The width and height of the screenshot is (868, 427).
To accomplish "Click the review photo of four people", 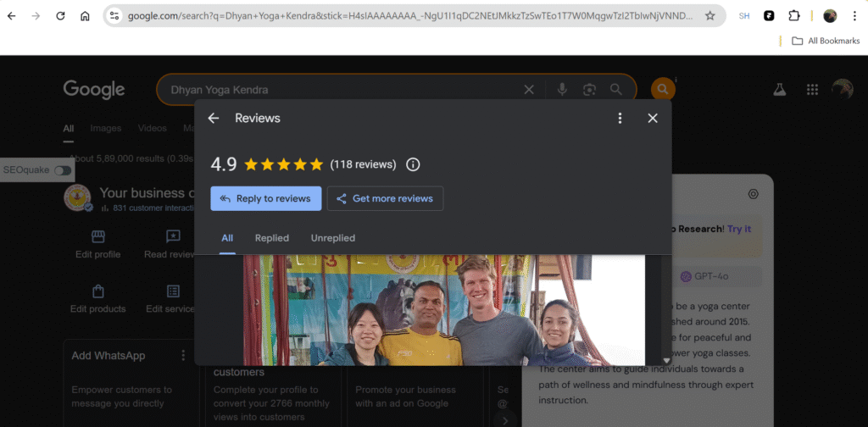I will [x=444, y=309].
